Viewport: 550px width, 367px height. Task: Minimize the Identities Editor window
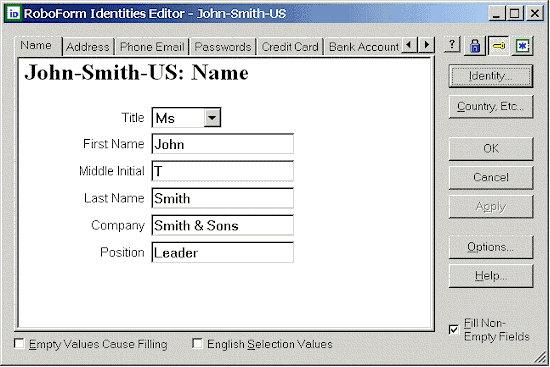pos(497,14)
